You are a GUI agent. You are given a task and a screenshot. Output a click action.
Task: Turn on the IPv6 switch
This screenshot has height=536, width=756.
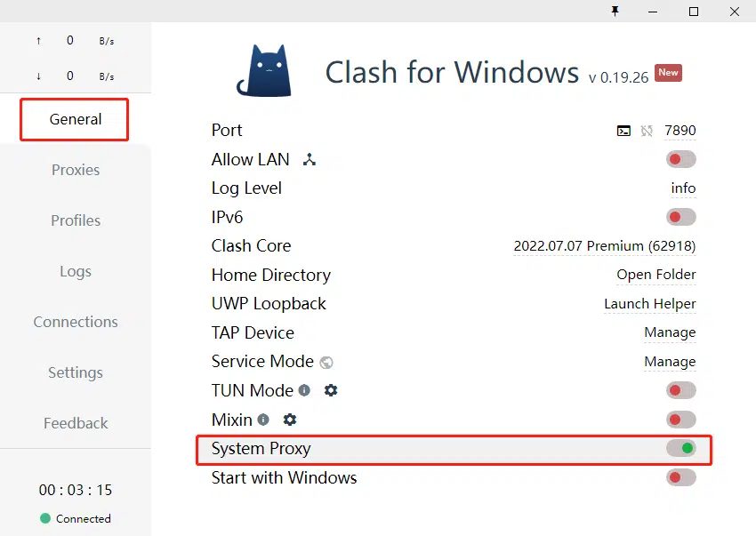(680, 217)
